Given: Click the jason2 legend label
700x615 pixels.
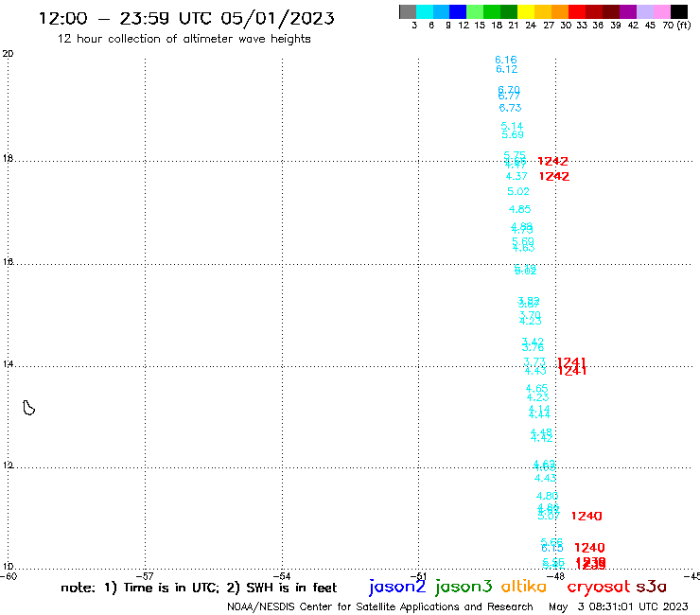Looking at the screenshot, I should (x=397, y=587).
